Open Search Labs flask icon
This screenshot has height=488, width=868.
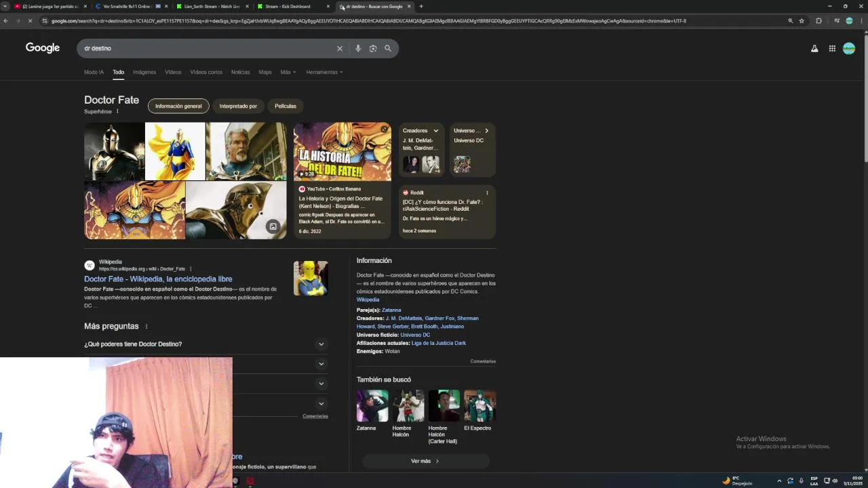(x=814, y=49)
